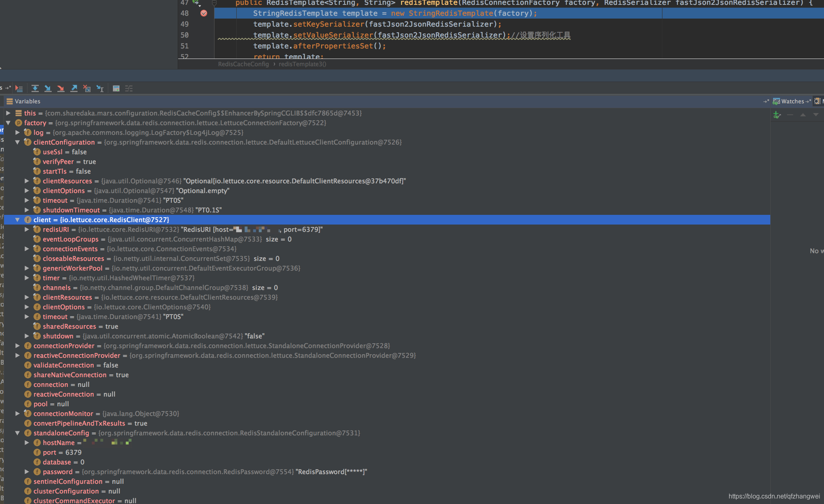
Task: Click the Force Step Into red arrow
Action: point(61,88)
